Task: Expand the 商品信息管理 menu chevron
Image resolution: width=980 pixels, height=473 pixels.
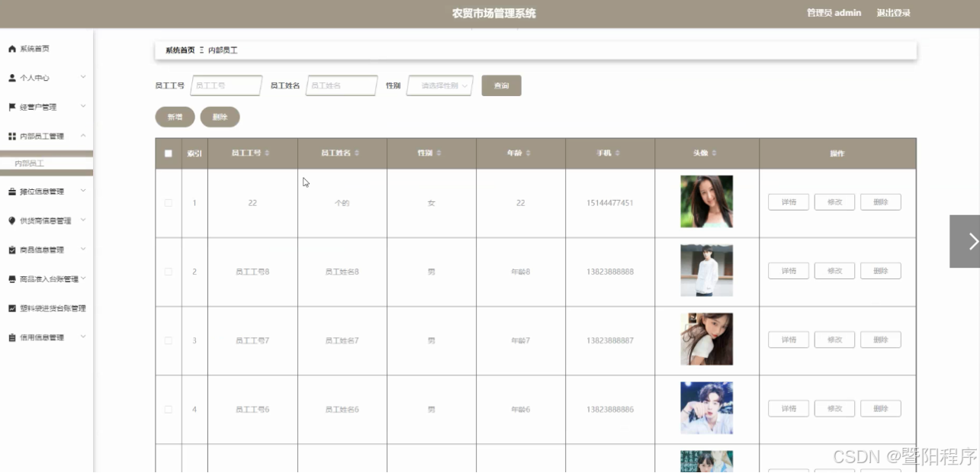Action: [x=83, y=249]
